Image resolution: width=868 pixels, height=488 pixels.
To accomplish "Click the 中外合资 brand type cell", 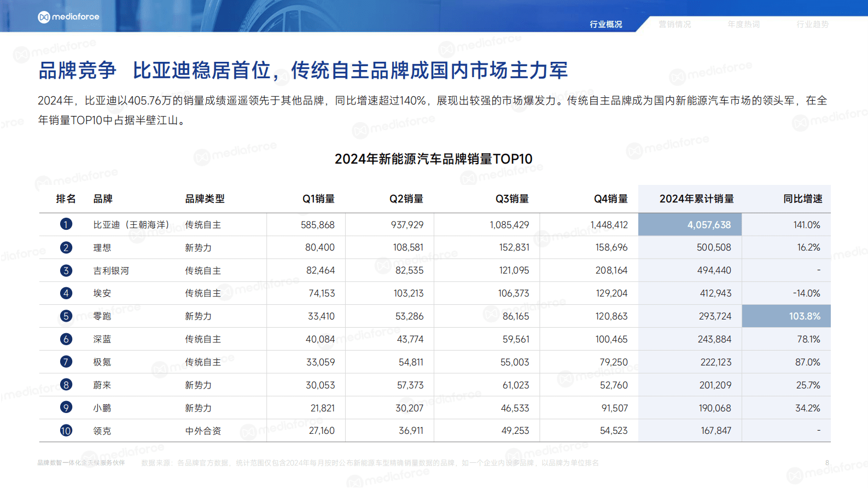I will (x=203, y=431).
